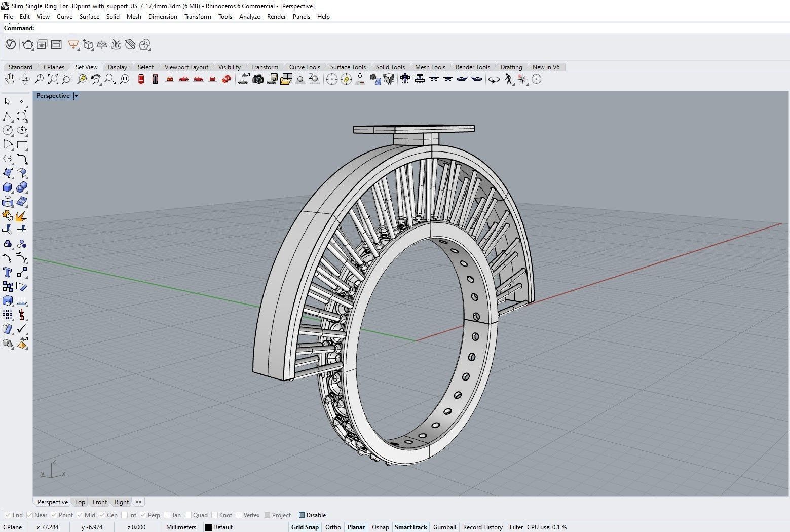Select the Polygon tool
790x532 pixels.
pos(8,159)
